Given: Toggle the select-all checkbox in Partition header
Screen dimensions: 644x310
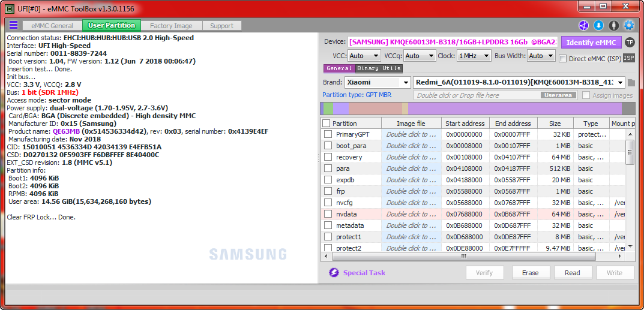Looking at the screenshot, I should click(326, 124).
